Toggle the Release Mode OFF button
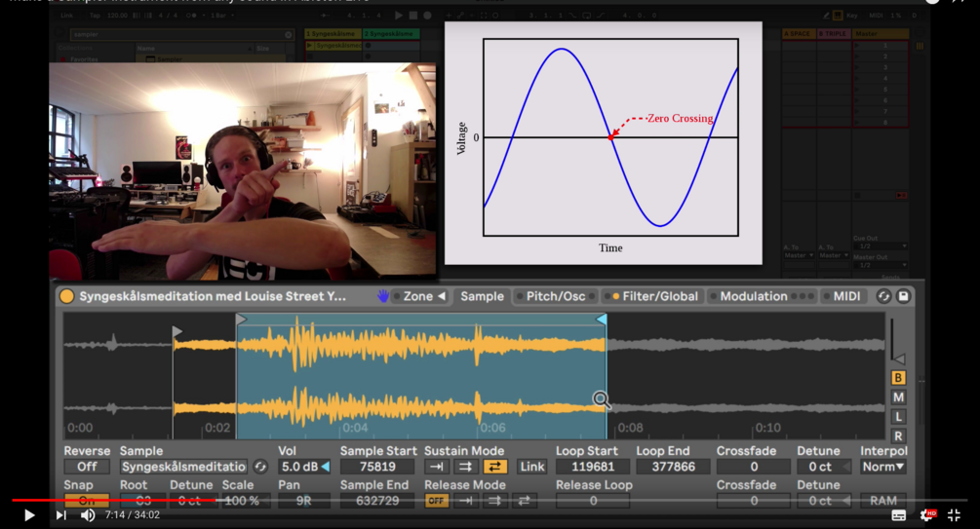This screenshot has height=529, width=980. (x=436, y=501)
